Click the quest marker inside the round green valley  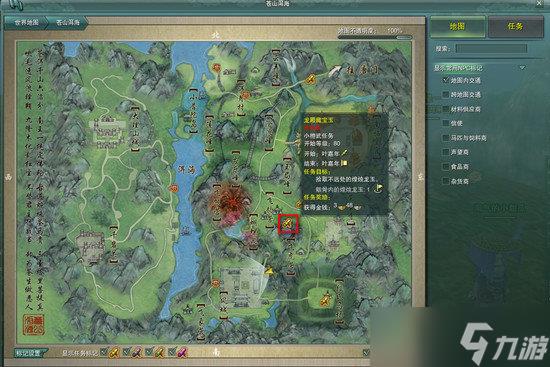click(326, 300)
